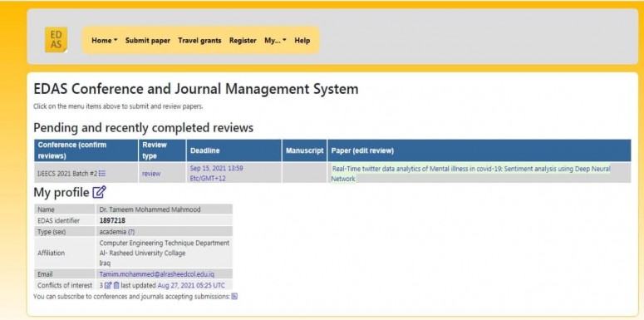Click the Paper (edit review) column header

(x=479, y=150)
